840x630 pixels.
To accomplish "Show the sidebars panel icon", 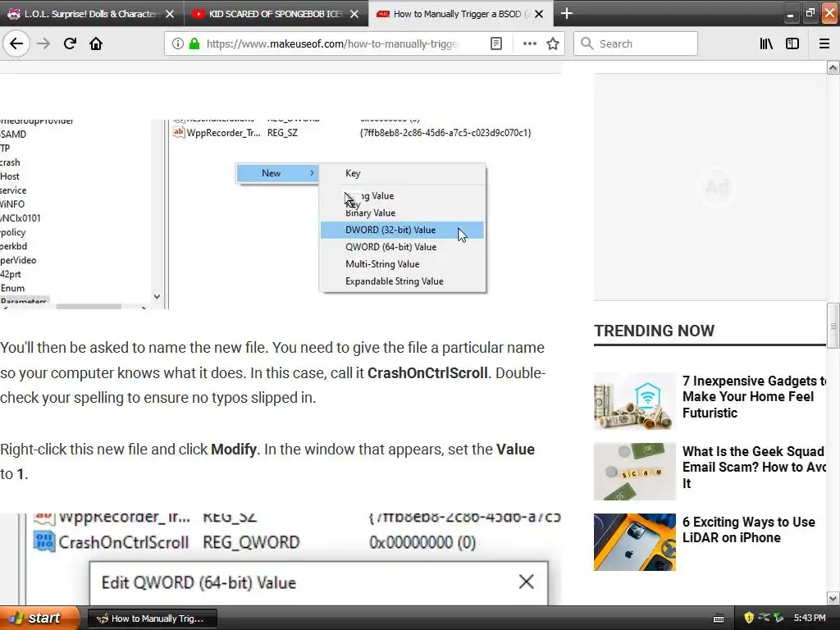I will tap(792, 43).
